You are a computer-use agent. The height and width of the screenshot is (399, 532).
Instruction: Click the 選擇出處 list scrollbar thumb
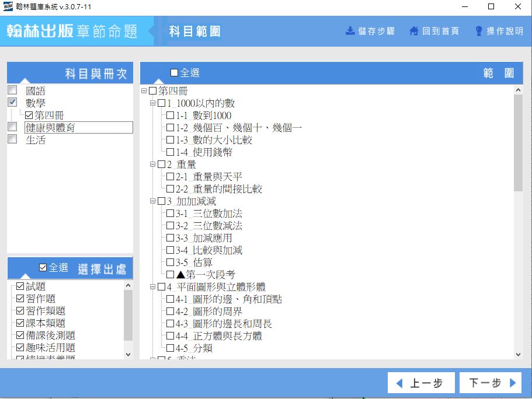click(x=128, y=315)
